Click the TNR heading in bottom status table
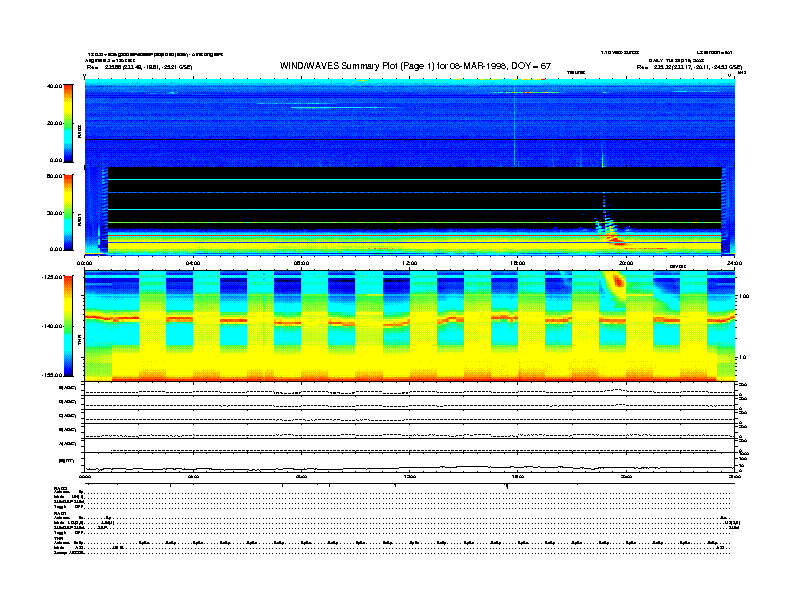 (58, 538)
